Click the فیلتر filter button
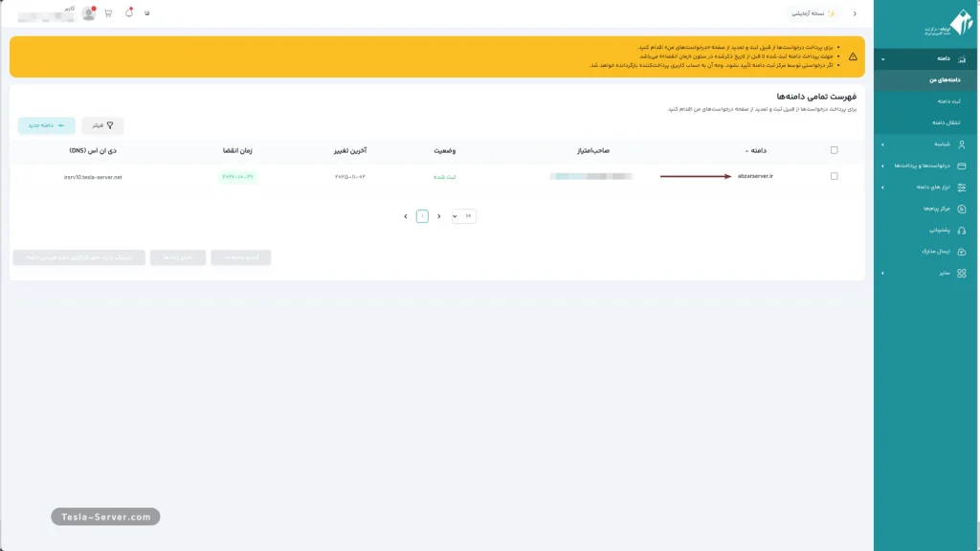The width and height of the screenshot is (980, 551). click(102, 125)
